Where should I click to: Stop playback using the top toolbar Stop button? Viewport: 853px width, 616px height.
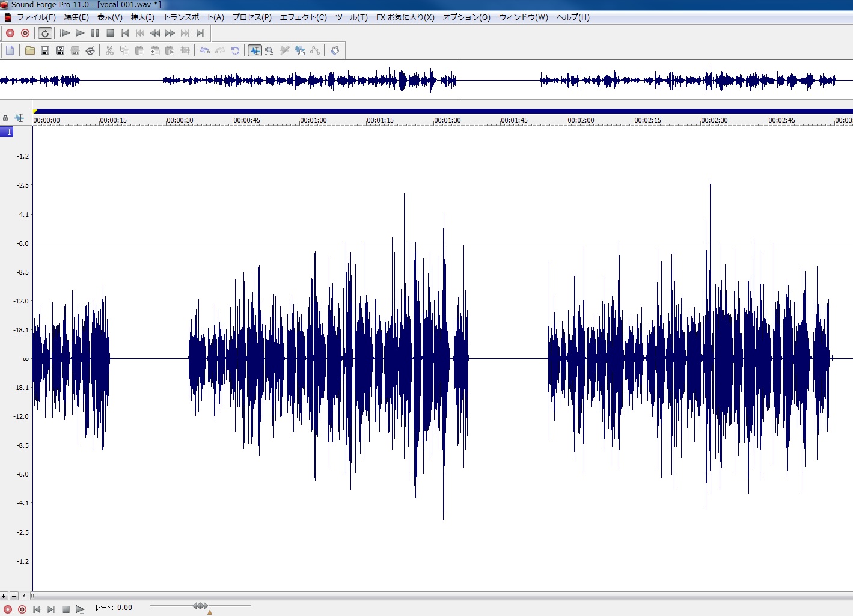[x=110, y=33]
